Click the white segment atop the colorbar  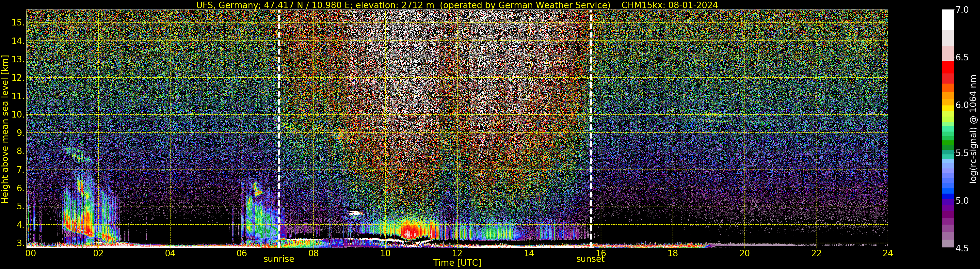948,20
